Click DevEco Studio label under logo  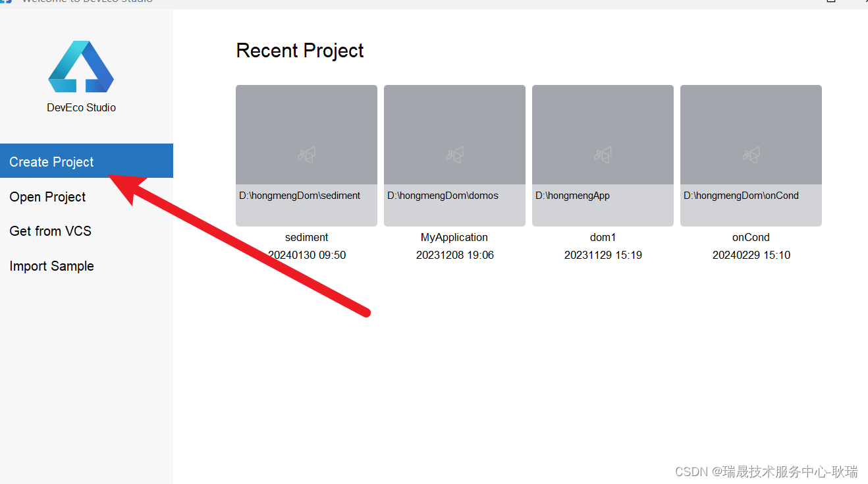[x=81, y=107]
